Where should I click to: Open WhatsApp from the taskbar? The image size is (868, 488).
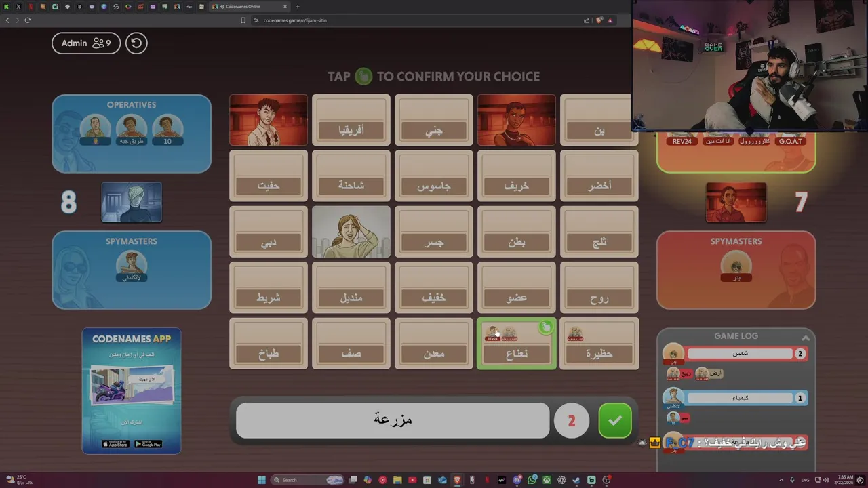(532, 480)
